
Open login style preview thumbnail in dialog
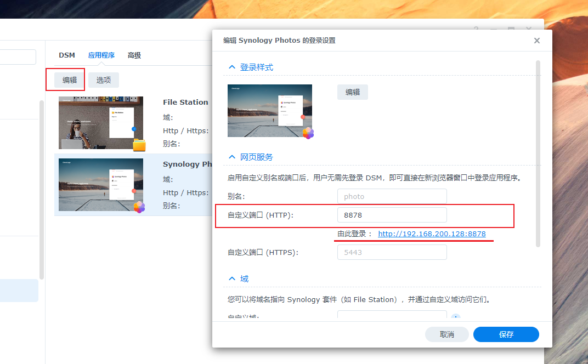coord(270,111)
